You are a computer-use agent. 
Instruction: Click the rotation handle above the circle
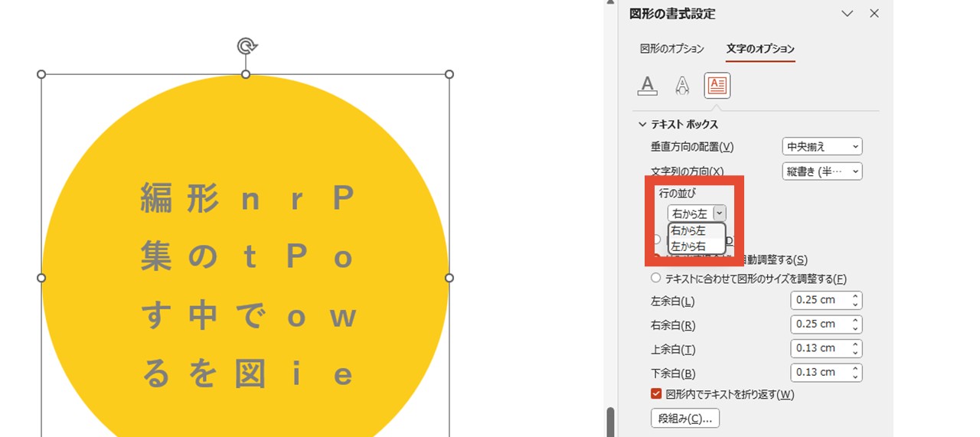tap(246, 46)
